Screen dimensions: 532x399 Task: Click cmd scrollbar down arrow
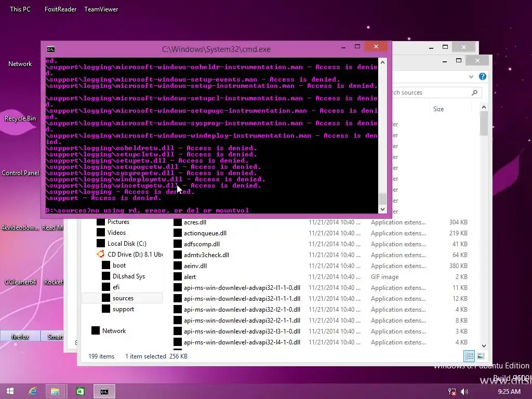382,209
